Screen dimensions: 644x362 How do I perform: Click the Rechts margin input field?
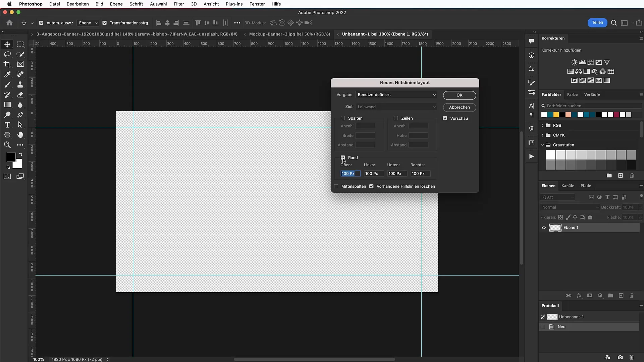point(420,174)
